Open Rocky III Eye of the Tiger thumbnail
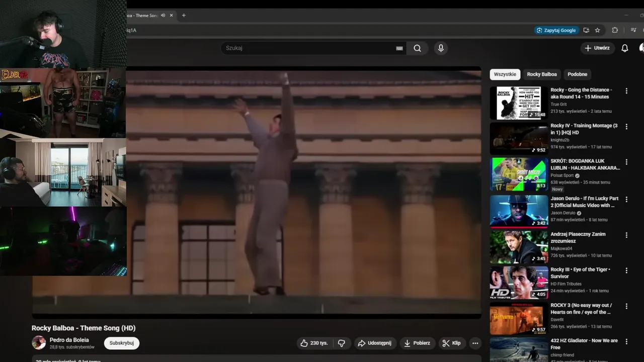This screenshot has width=644, height=362. [519, 283]
